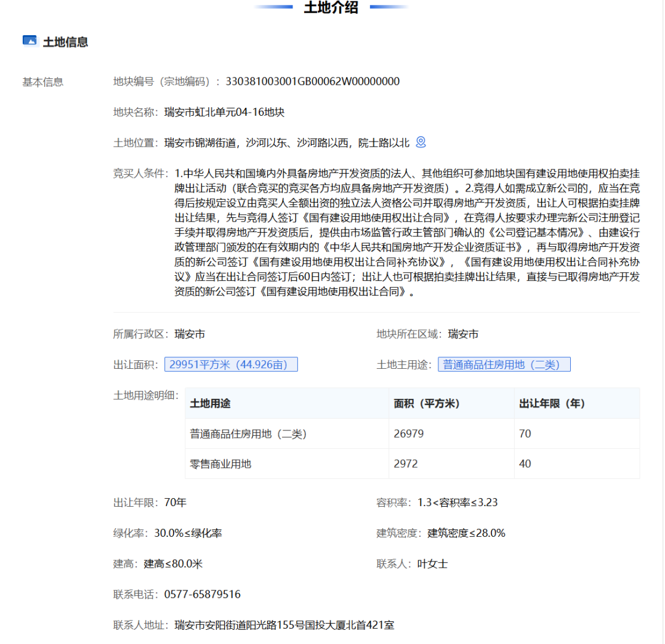Image resolution: width=665 pixels, height=644 pixels.
Task: Click the 出让年限（年） column header
Action: click(x=552, y=403)
